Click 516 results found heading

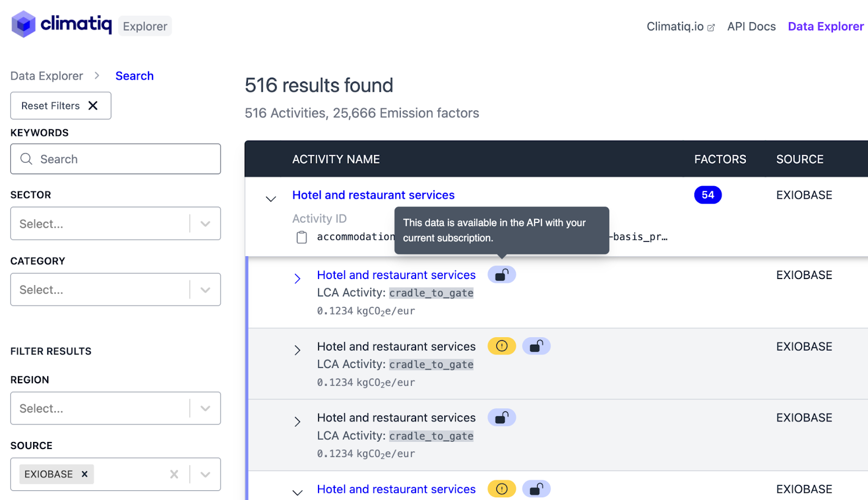(x=319, y=85)
